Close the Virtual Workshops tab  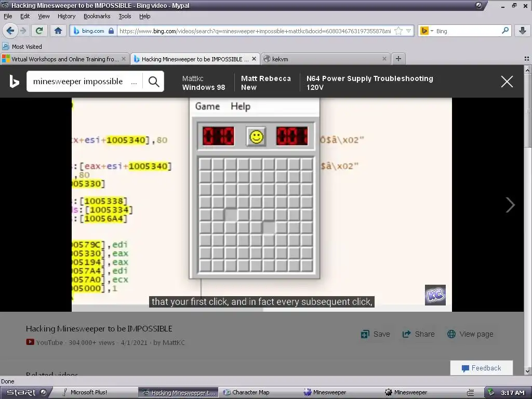[124, 59]
